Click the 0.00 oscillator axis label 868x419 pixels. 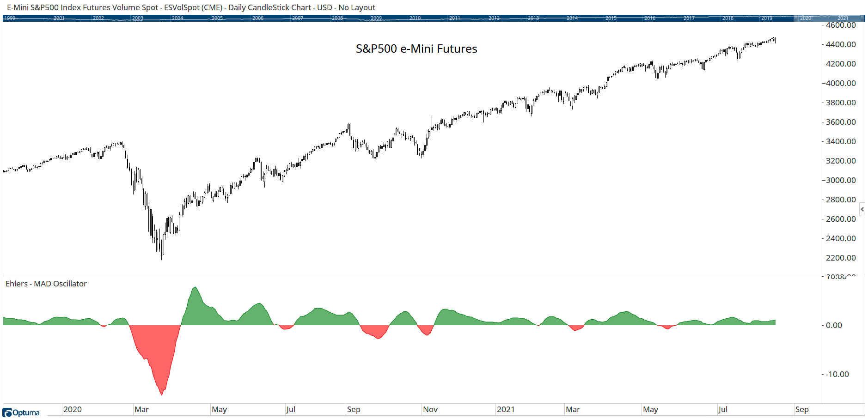point(834,325)
